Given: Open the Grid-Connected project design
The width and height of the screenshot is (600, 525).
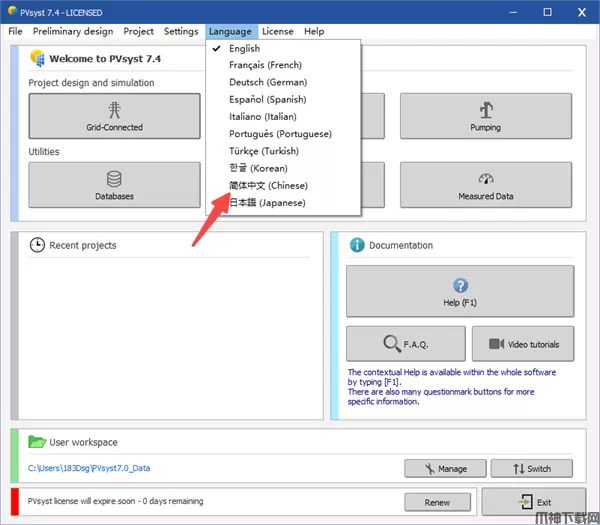Looking at the screenshot, I should (114, 116).
